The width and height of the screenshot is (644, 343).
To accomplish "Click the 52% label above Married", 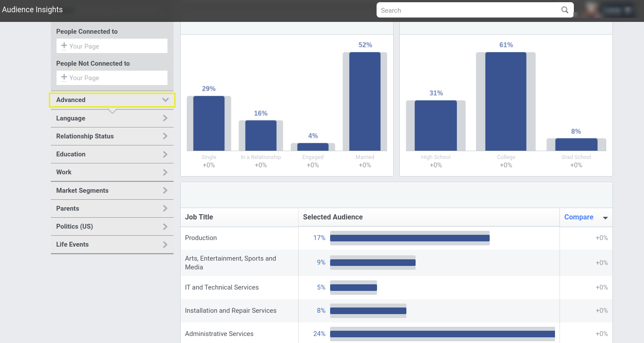I will pos(365,45).
